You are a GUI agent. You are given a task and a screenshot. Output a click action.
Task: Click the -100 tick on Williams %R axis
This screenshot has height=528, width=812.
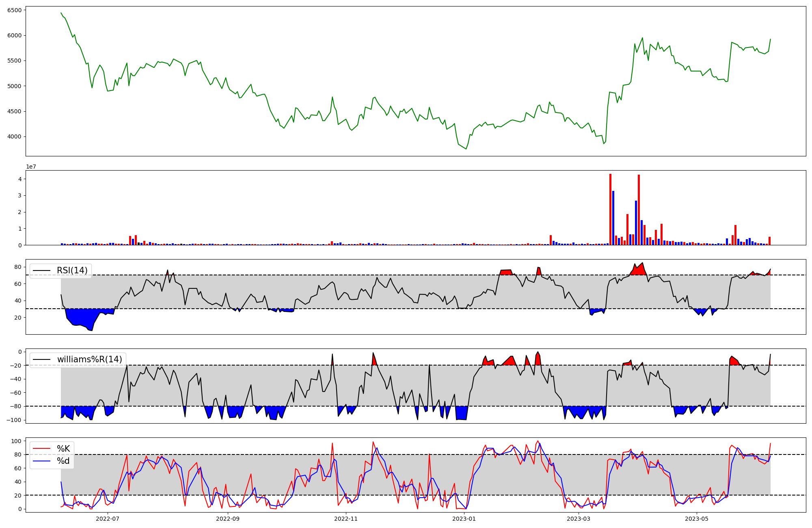pos(15,420)
